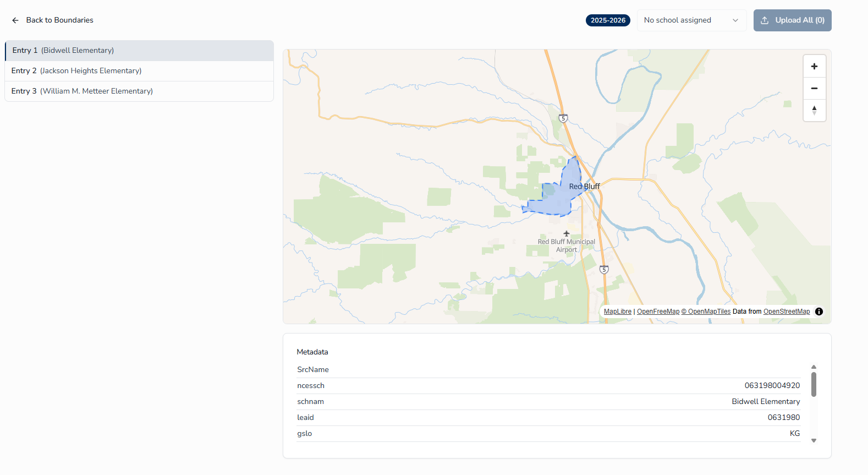This screenshot has height=475, width=868.
Task: Go back to Boundaries
Action: point(53,20)
